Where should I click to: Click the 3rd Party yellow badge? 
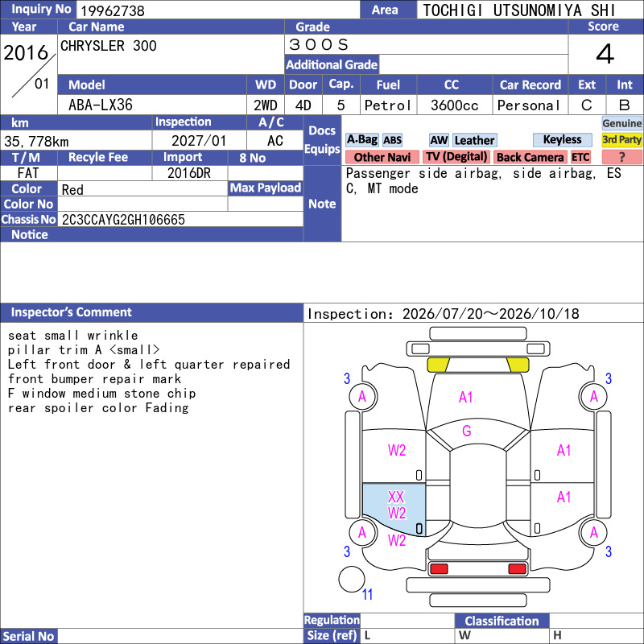(621, 139)
